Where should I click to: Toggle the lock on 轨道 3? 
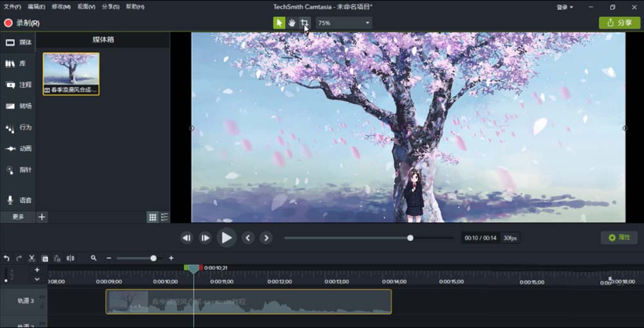[42, 306]
